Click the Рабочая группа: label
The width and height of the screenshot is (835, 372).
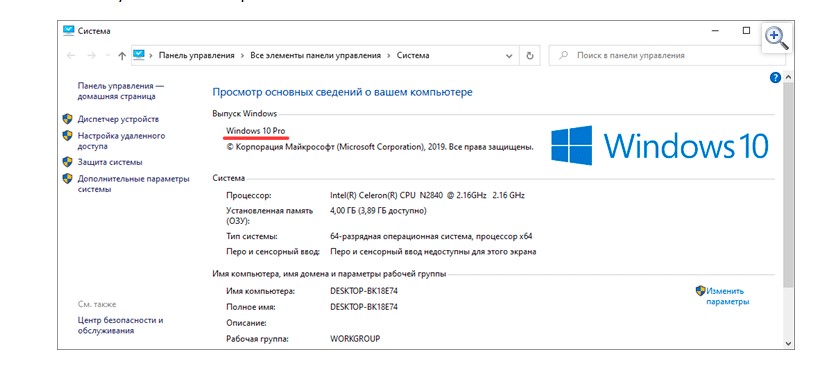(256, 338)
